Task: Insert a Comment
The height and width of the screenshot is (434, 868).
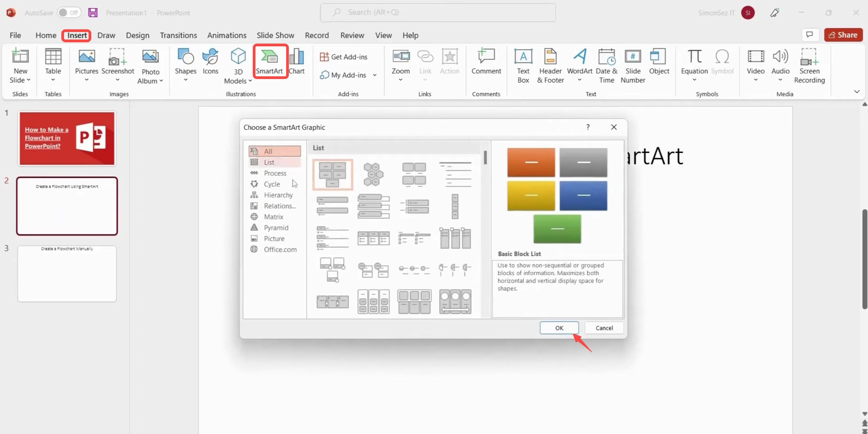Action: [x=486, y=61]
